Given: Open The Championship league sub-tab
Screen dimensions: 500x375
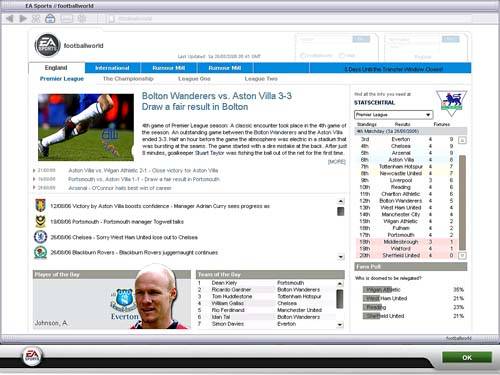Looking at the screenshot, I should [x=128, y=79].
